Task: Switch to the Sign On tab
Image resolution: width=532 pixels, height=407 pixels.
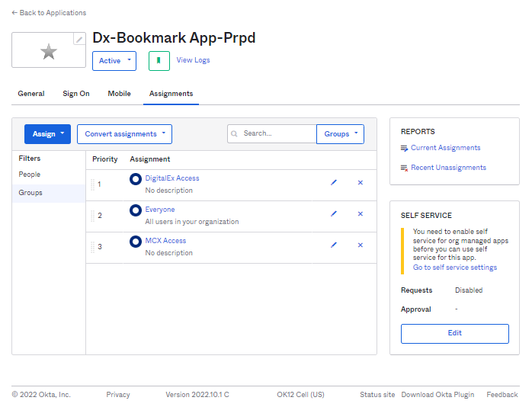Action: [x=75, y=94]
